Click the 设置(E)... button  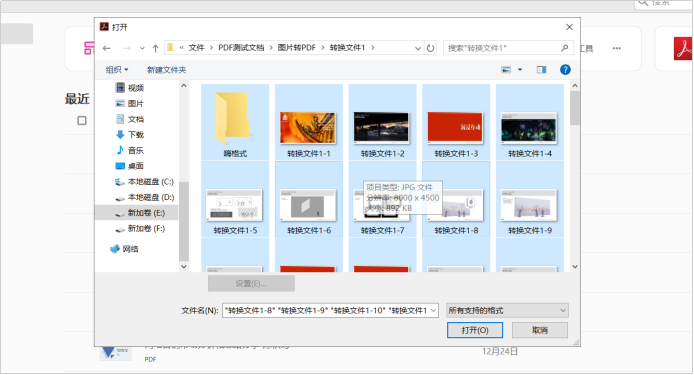click(x=251, y=284)
